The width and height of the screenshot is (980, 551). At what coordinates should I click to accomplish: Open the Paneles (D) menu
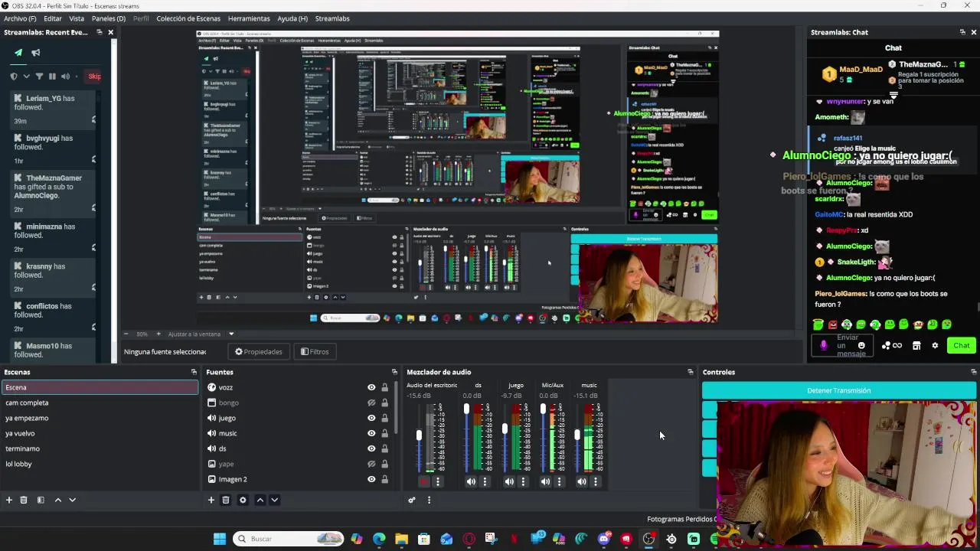point(109,18)
